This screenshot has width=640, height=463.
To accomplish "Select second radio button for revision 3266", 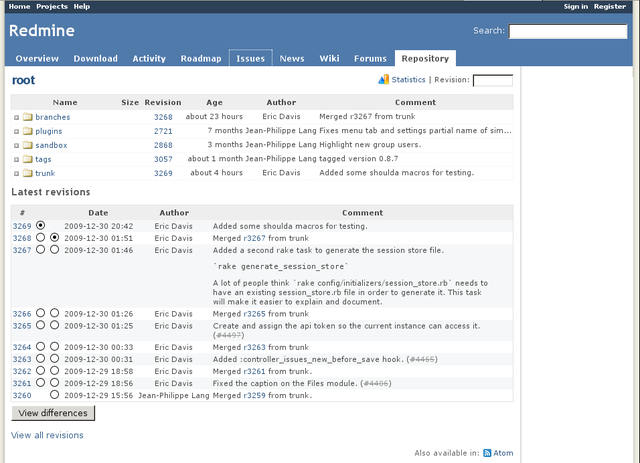I will [x=55, y=313].
